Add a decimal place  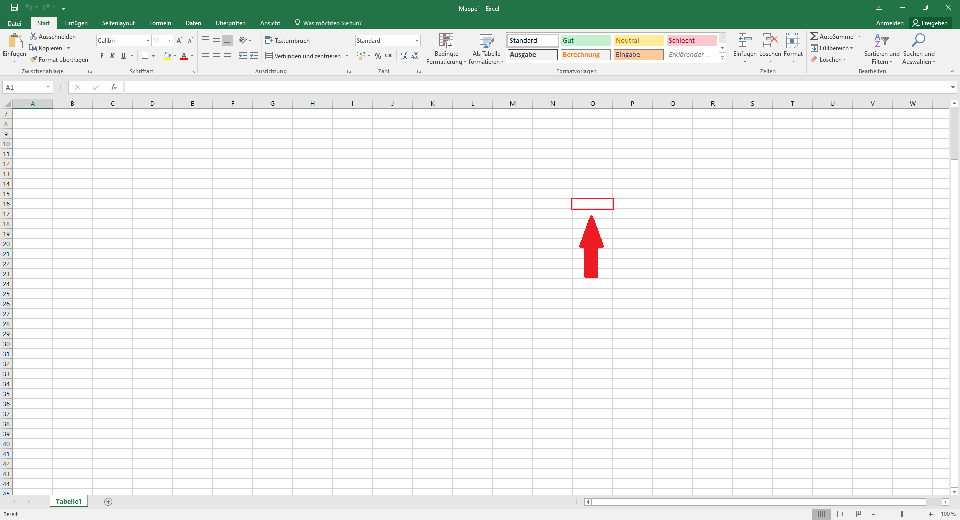[x=404, y=56]
